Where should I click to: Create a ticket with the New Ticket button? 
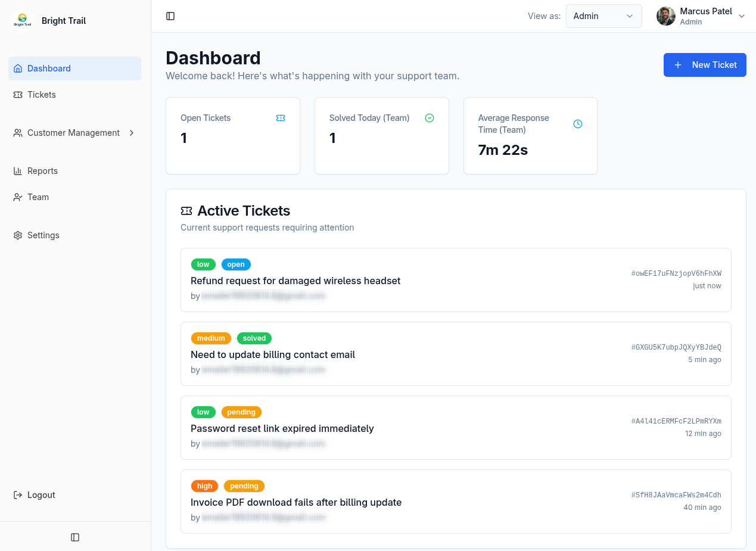coord(705,65)
